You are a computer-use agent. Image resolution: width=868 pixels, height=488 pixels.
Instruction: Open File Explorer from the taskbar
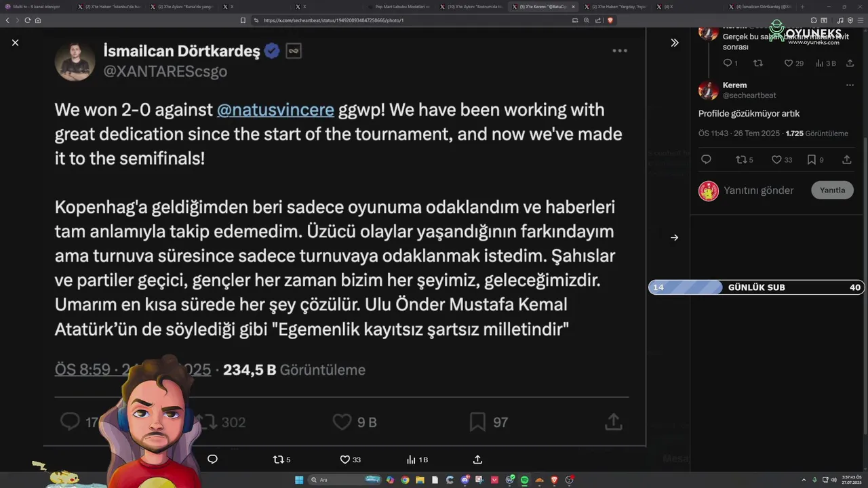[420, 480]
